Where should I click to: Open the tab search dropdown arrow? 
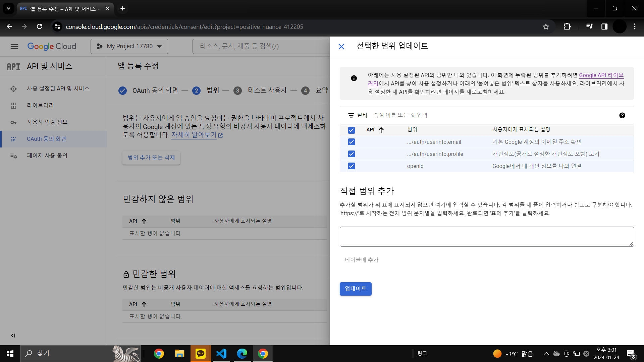click(x=8, y=8)
